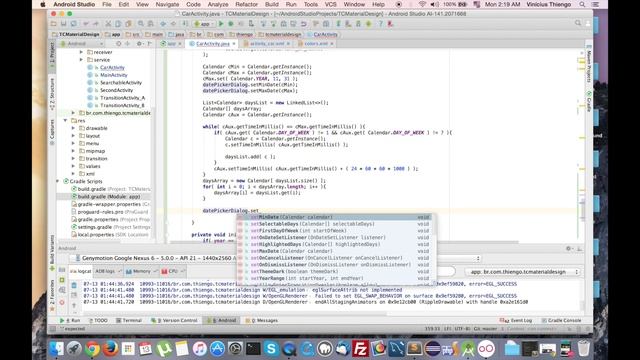The image size is (640, 360).
Task: Open the Event Log
Action: tap(516, 320)
